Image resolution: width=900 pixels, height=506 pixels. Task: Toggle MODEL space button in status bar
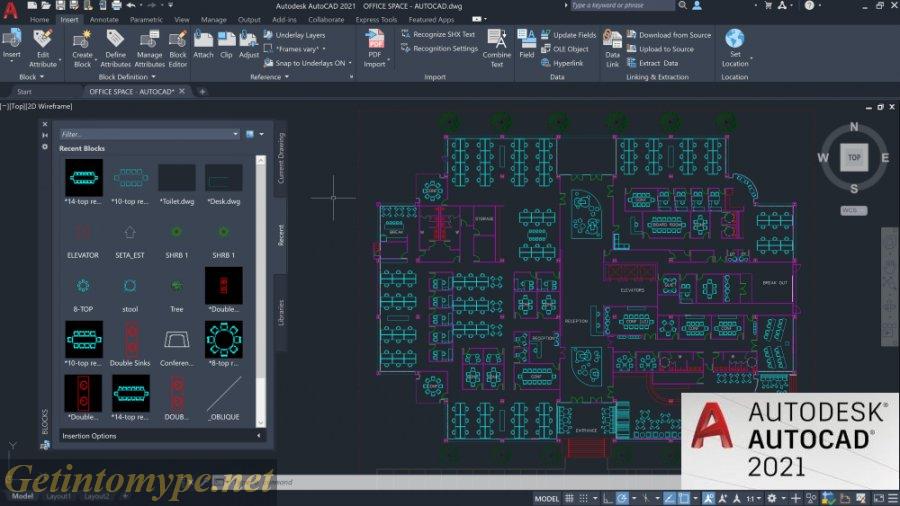point(546,498)
